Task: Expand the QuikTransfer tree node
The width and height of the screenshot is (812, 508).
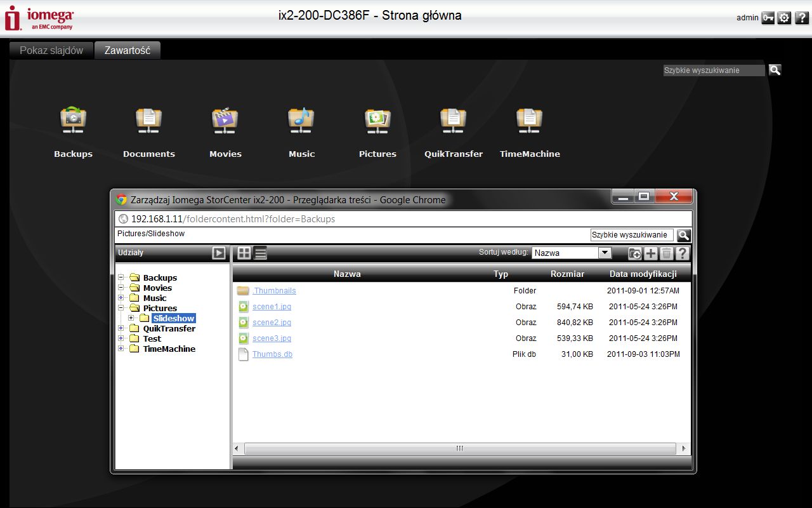Action: point(121,328)
